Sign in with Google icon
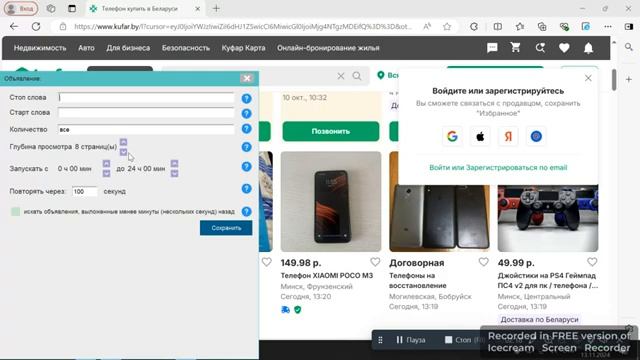Screen dimensions: 640x360 tap(452, 136)
